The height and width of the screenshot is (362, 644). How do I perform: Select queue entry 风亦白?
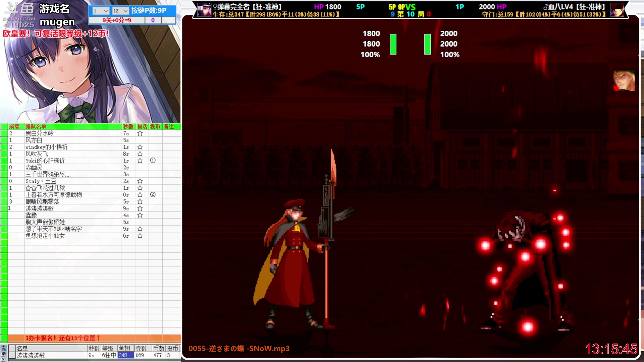coord(34,140)
